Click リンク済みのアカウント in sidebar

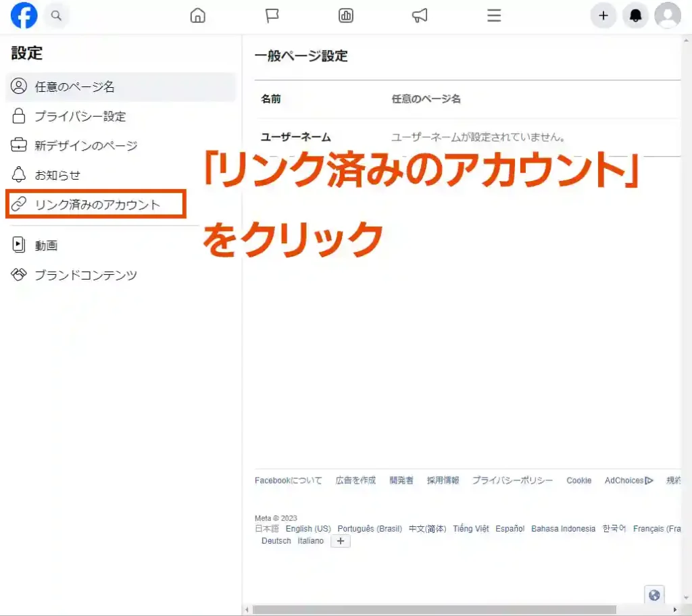(x=96, y=204)
